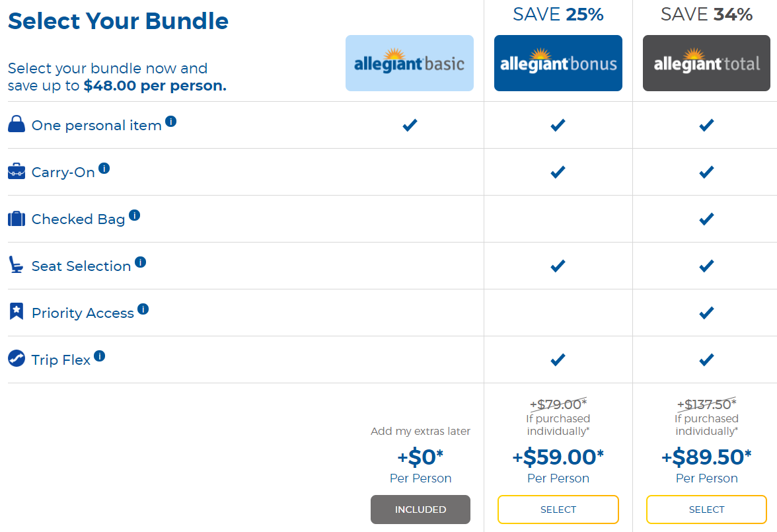Click the Allegiant Bonus logo card
Viewport: 777px width, 532px height.
tap(558, 63)
